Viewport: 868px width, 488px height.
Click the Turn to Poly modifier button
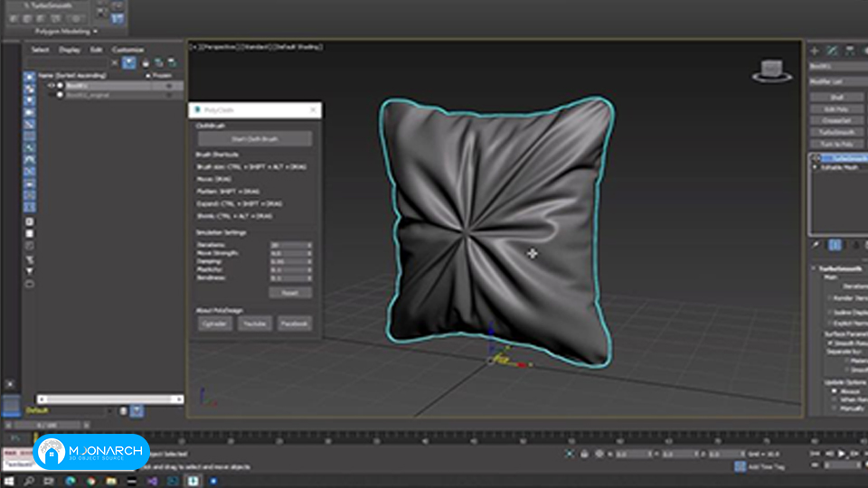pyautogui.click(x=837, y=144)
